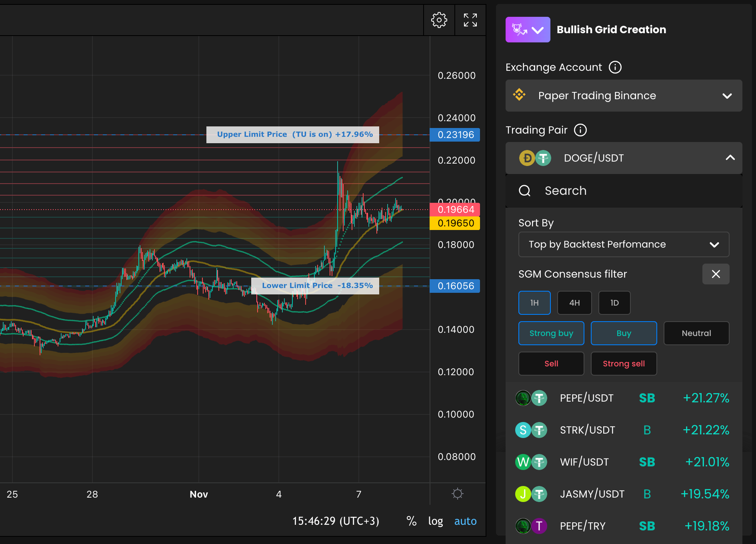Screen dimensions: 756x544
Task: Click the 28 date label on time axis
Action: pos(92,494)
